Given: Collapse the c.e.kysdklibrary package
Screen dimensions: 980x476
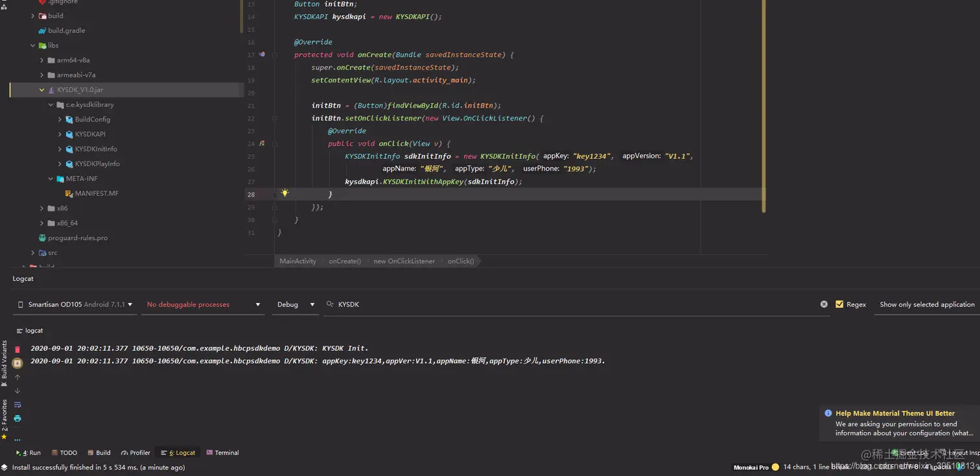Looking at the screenshot, I should [51, 104].
